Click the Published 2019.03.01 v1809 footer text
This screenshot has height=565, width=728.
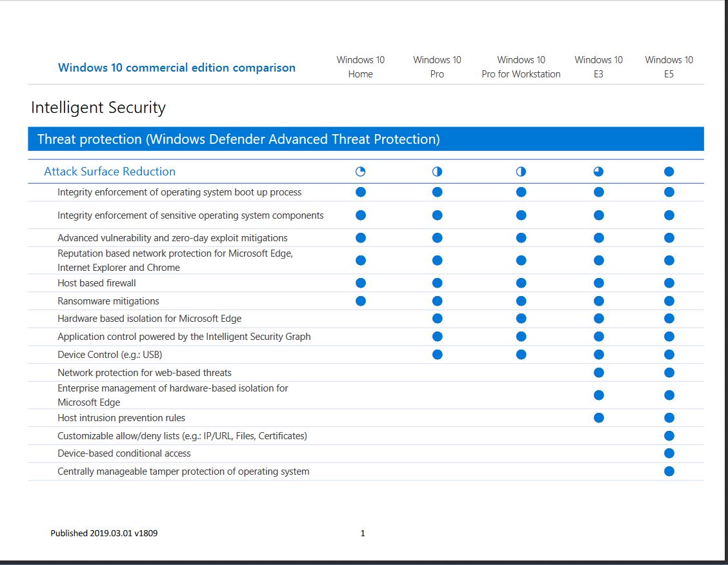tap(104, 533)
